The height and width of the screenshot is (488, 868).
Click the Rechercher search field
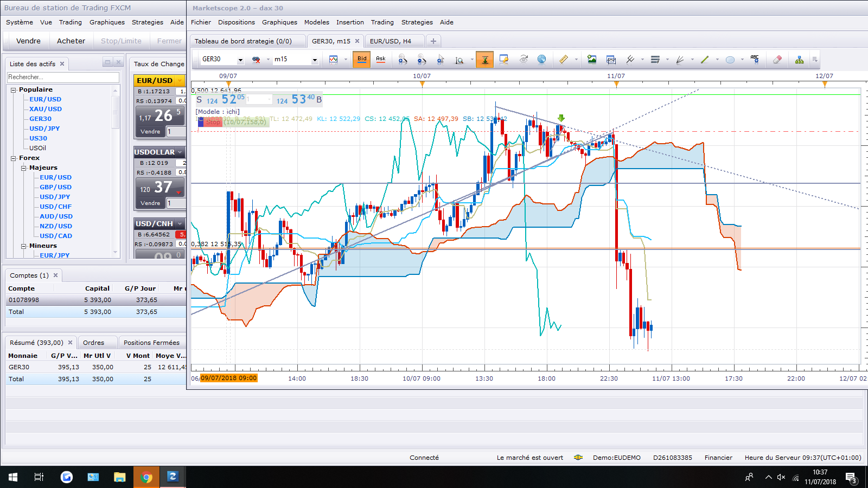click(63, 78)
